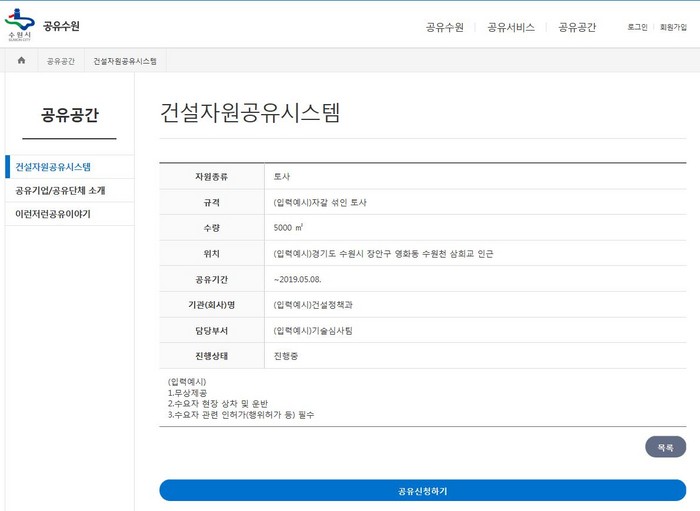Open the 공유서비스 top navigation menu
Screen dimensions: 700x511
click(510, 27)
